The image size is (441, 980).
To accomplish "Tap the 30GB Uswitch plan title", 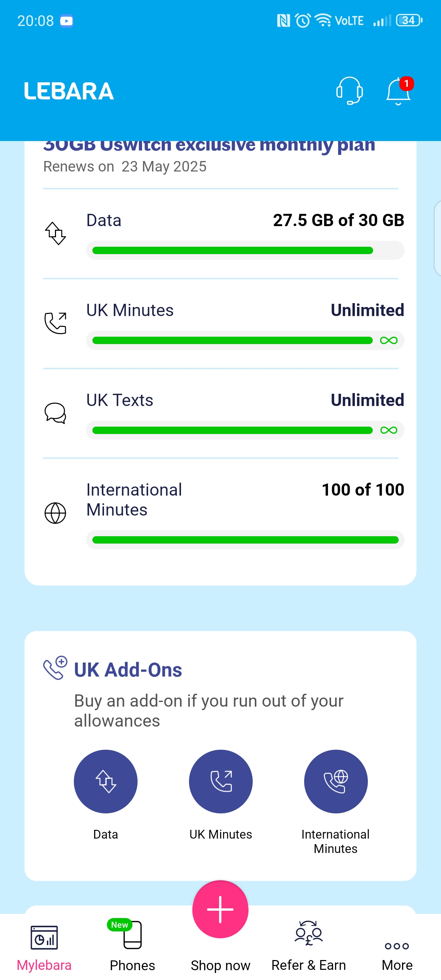I will pyautogui.click(x=209, y=146).
